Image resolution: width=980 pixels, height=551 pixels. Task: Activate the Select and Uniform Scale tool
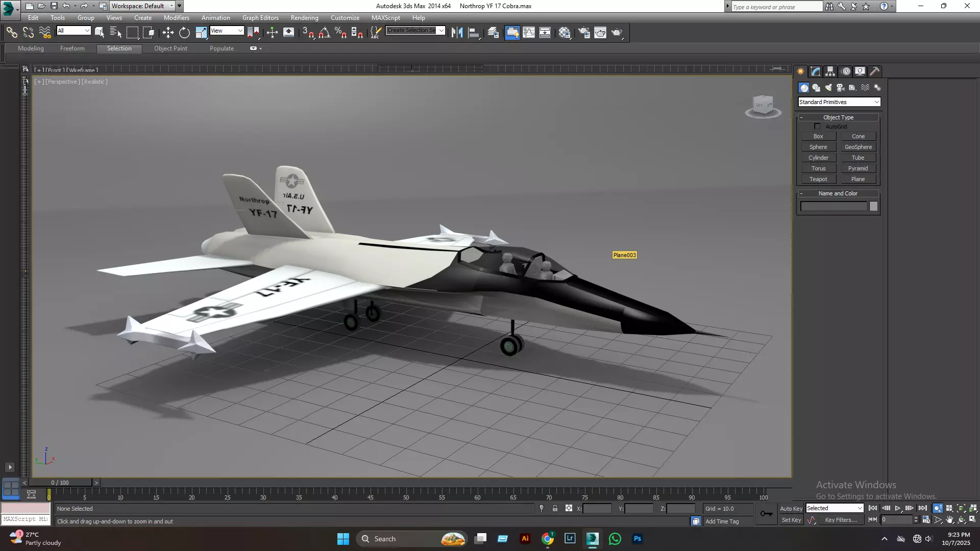[201, 33]
